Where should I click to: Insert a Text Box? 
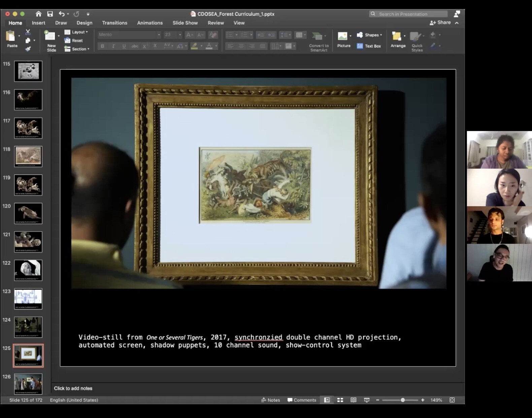pyautogui.click(x=369, y=46)
